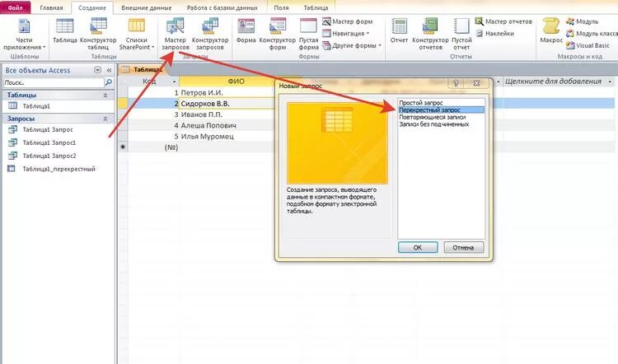This screenshot has width=618, height=364.
Task: Create a new Макрос
Action: coord(551,30)
